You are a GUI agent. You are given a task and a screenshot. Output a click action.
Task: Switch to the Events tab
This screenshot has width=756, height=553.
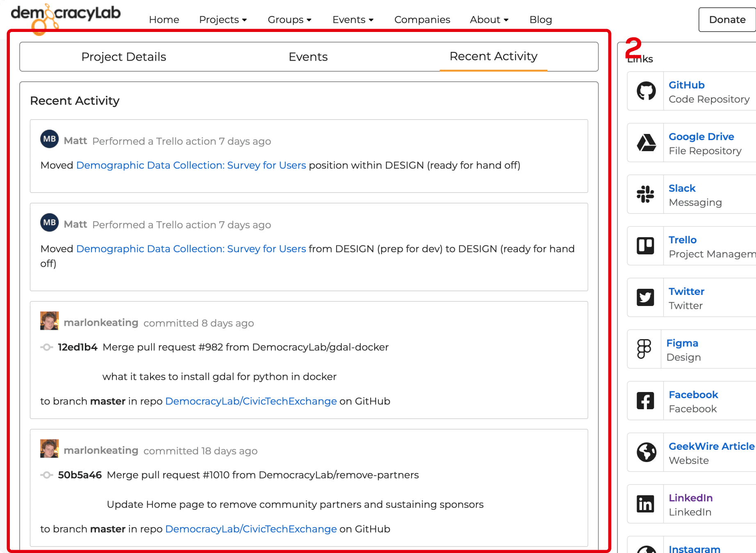308,57
